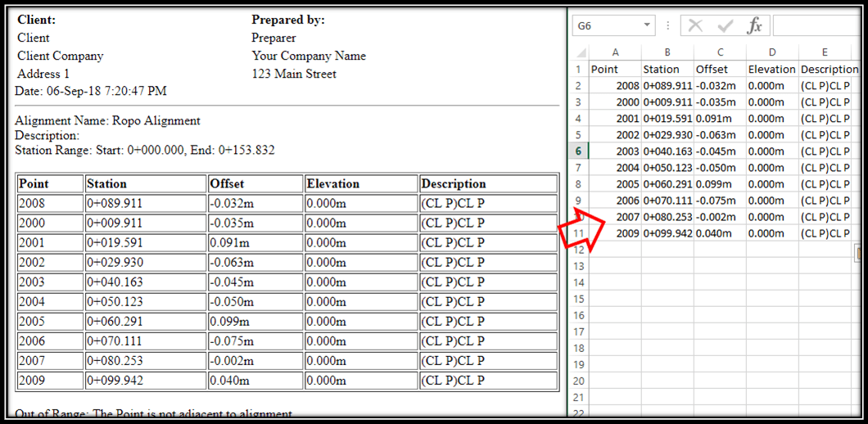
Task: Click report cell with point 2007
Action: 51,361
